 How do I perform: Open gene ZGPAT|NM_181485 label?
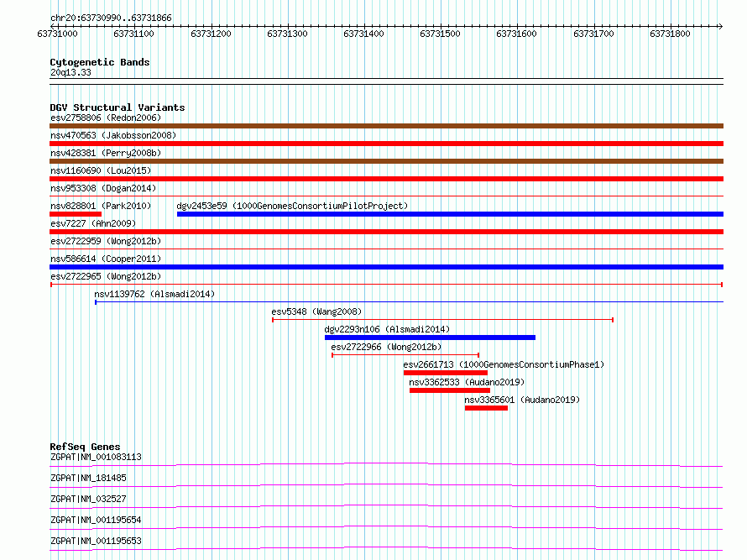tap(88, 478)
